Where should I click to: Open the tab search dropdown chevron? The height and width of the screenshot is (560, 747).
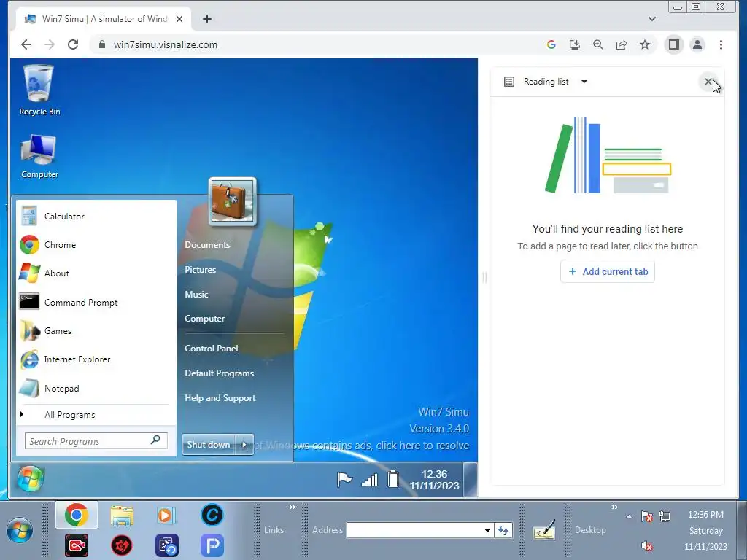point(652,19)
